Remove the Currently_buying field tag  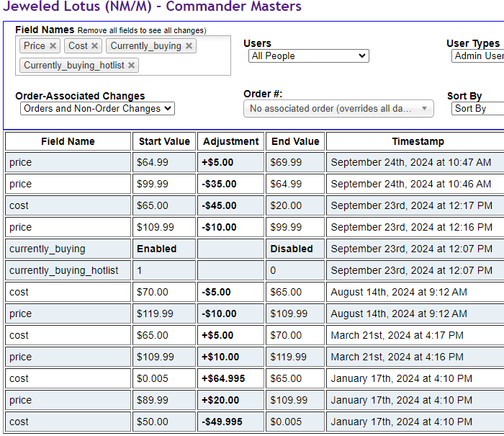pos(189,46)
